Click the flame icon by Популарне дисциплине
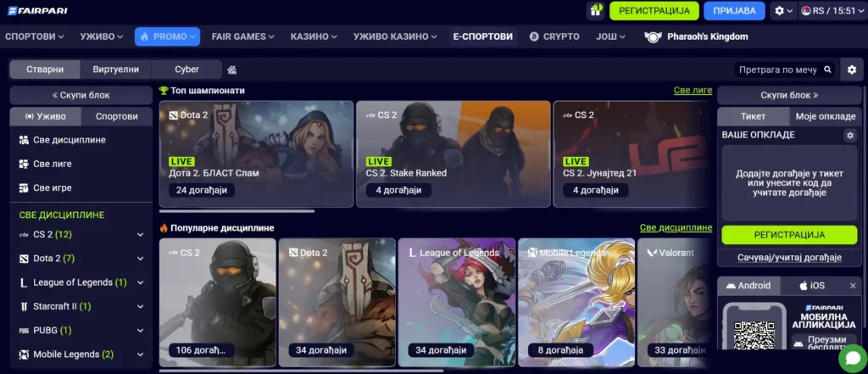This screenshot has height=374, width=868. 164,228
